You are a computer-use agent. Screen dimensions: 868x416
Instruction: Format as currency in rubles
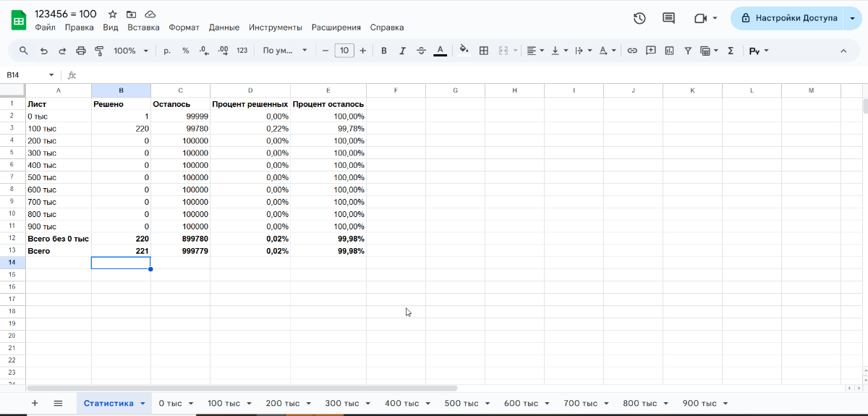[167, 51]
